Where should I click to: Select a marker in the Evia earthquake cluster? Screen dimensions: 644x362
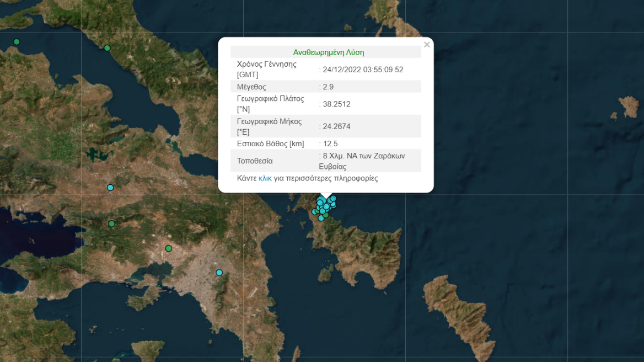(x=325, y=207)
